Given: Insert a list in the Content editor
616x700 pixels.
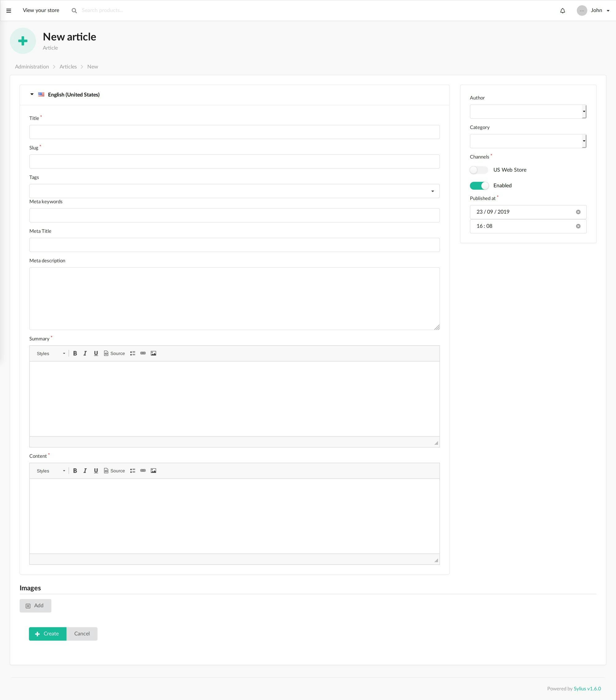Looking at the screenshot, I should click(x=132, y=471).
